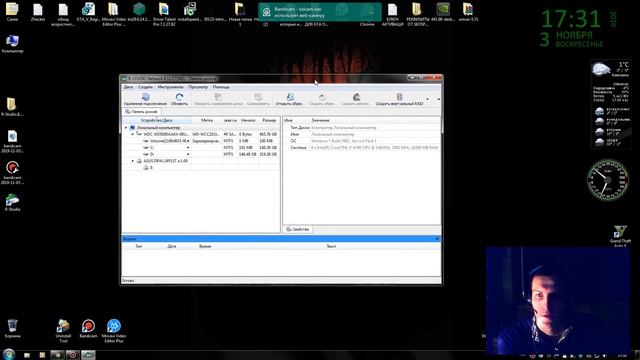Image resolution: width=640 pixels, height=360 pixels.
Task: Click the greyed Create Image toolbar icon
Action: click(322, 99)
